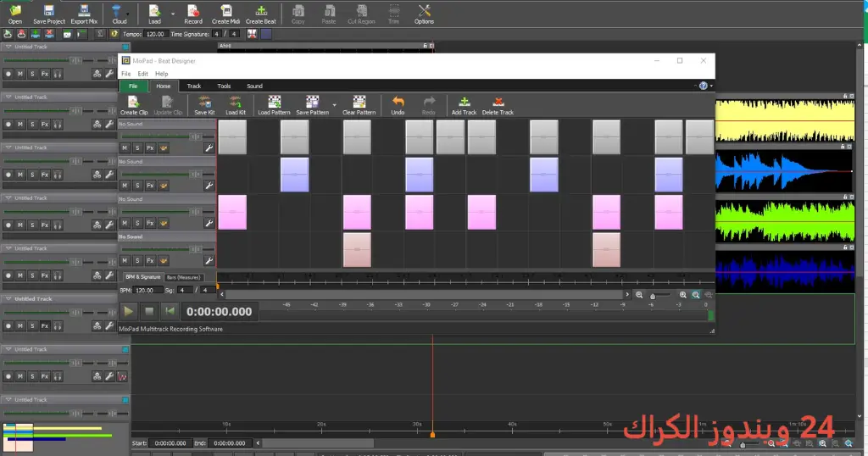This screenshot has height=456, width=868.
Task: Click Add Track in Beat Designer
Action: click(x=464, y=105)
